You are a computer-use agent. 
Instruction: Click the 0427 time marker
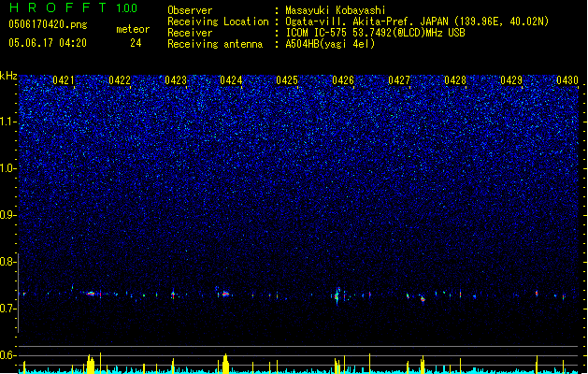point(399,80)
